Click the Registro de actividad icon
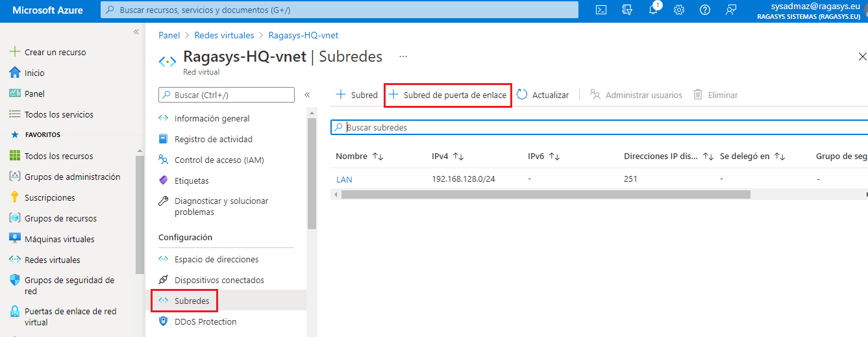 point(164,139)
